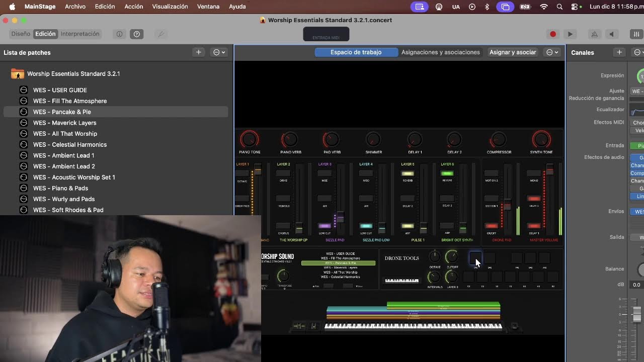Open the mixer icon at toolbar edge
The image size is (644, 362).
click(636, 34)
